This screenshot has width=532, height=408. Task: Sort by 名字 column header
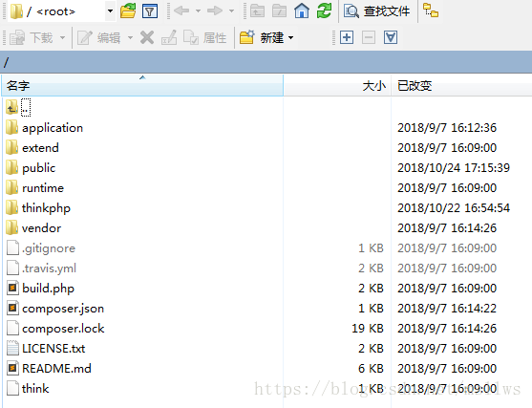142,86
